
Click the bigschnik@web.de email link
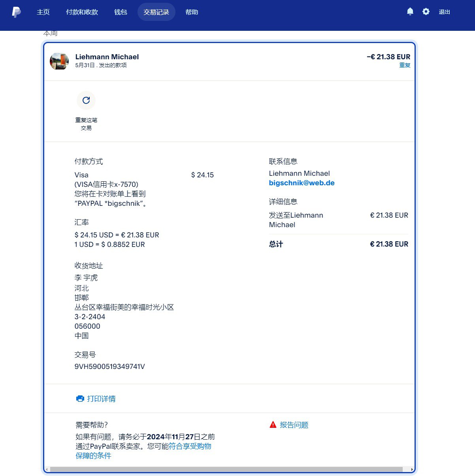[x=302, y=183]
